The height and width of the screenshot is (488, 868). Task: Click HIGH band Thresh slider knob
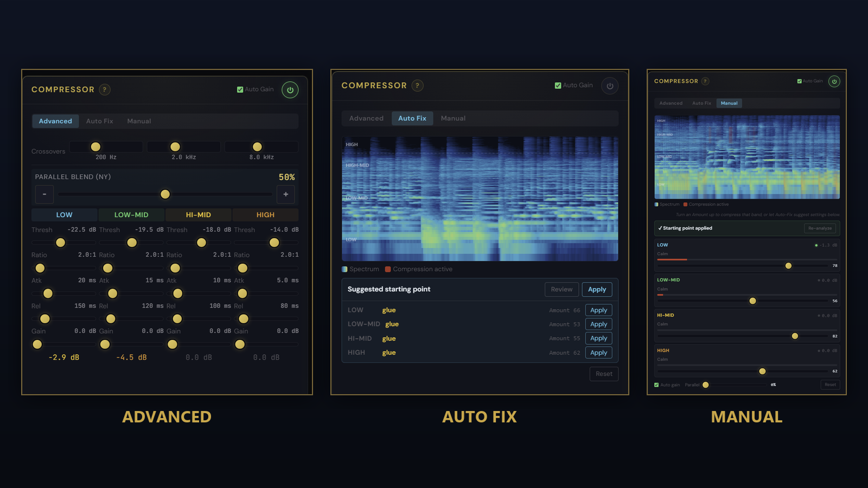pyautogui.click(x=275, y=242)
